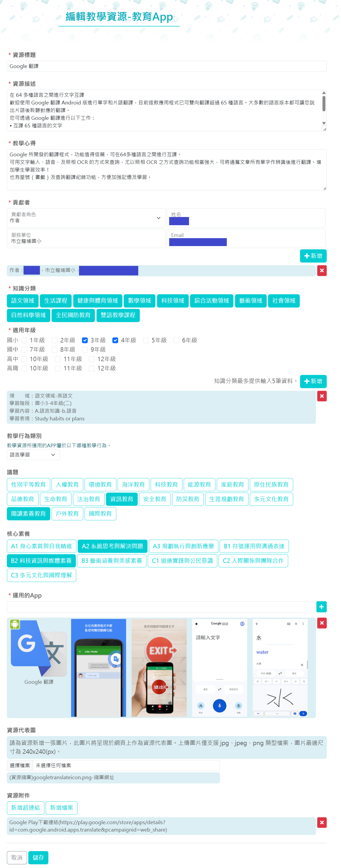Add knowledge classification with 新增 button

click(313, 381)
